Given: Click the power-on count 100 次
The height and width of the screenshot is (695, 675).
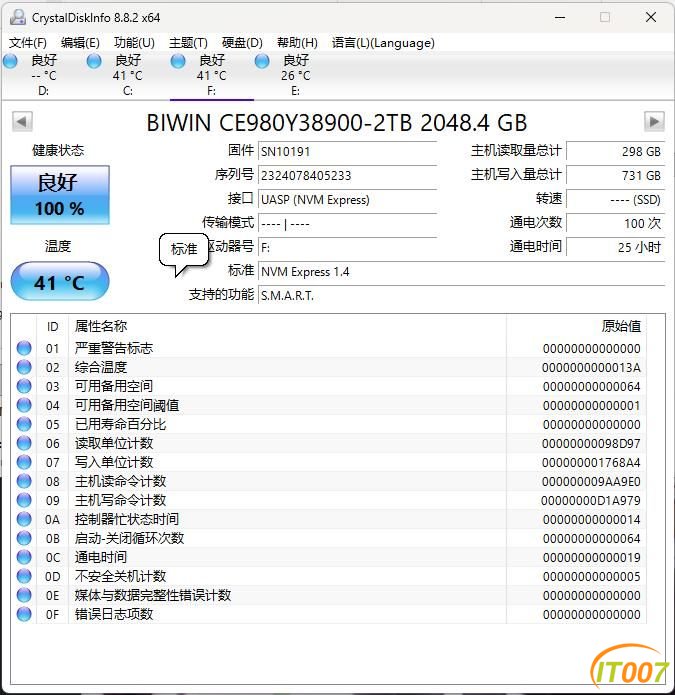Looking at the screenshot, I should point(616,223).
